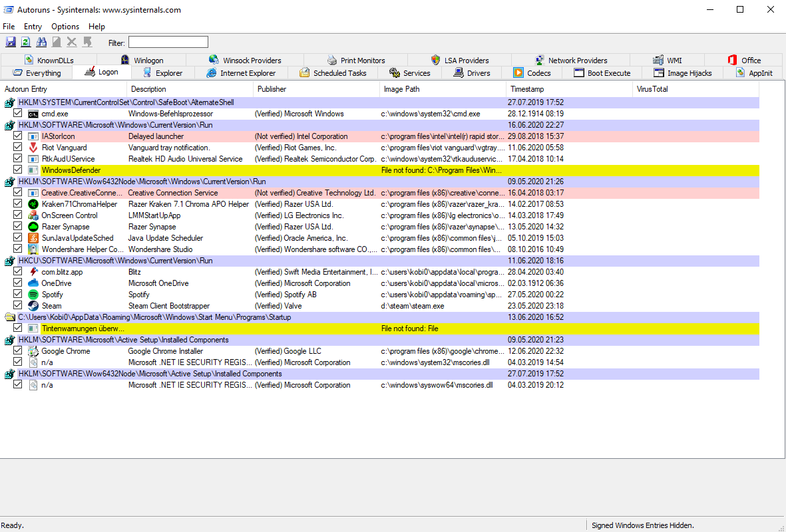Click the Find binoculars toolbar icon
Screen dimensions: 786x532
pyautogui.click(x=42, y=42)
